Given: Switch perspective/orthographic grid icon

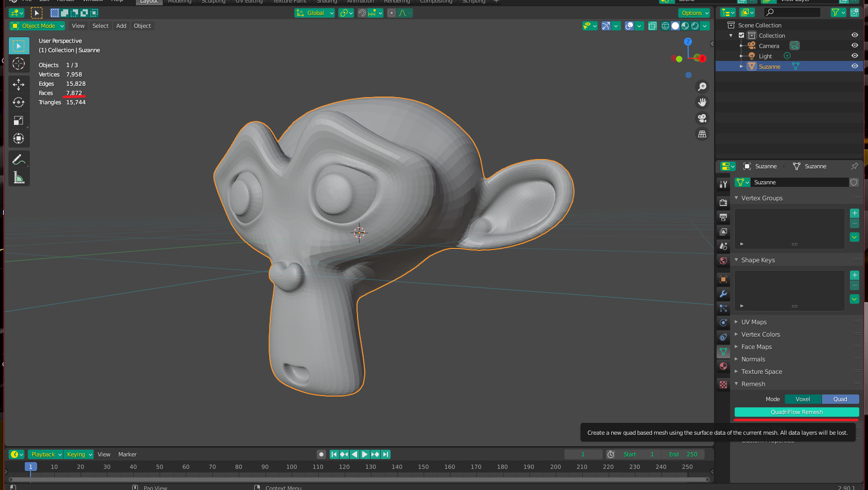Looking at the screenshot, I should (x=702, y=134).
